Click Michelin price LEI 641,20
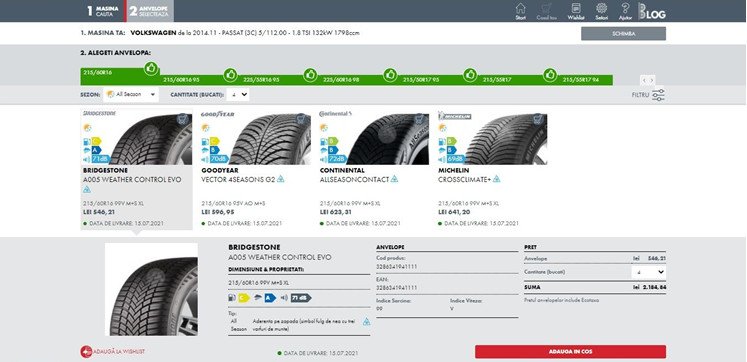Viewport: 747px width, 362px height. click(x=454, y=211)
